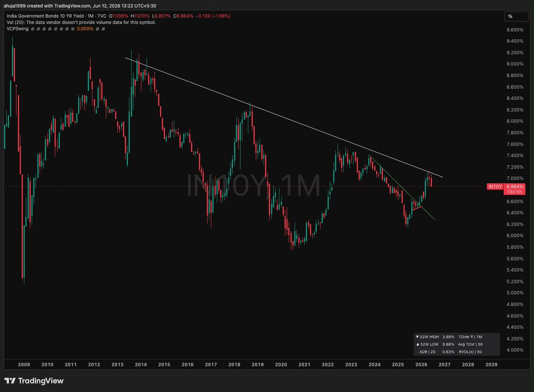Click the 9.000% price axis label
Viewport: 534px width, 392px height.
(x=515, y=64)
